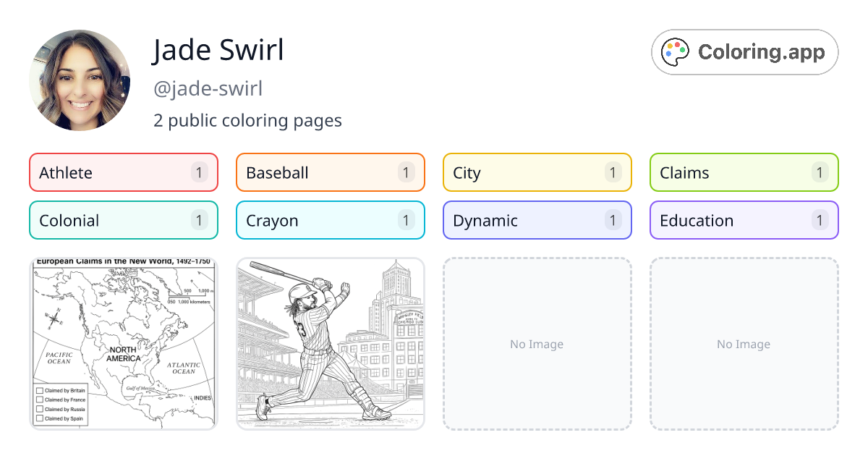Image resolution: width=868 pixels, height=456 pixels.
Task: Check the Claimed by Britain box
Action: point(40,391)
